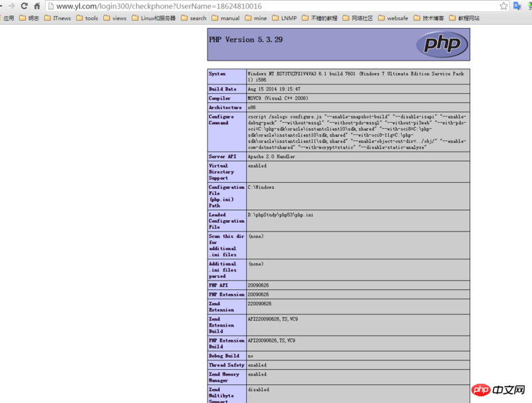Click the PHP Extension Build label
Screen dimensions: 532x403
coord(226,343)
